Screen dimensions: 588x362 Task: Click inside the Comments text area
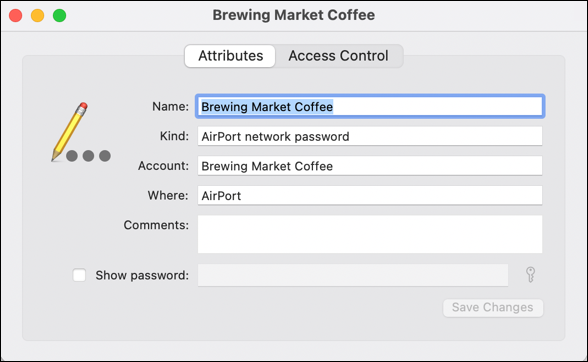[x=370, y=234]
